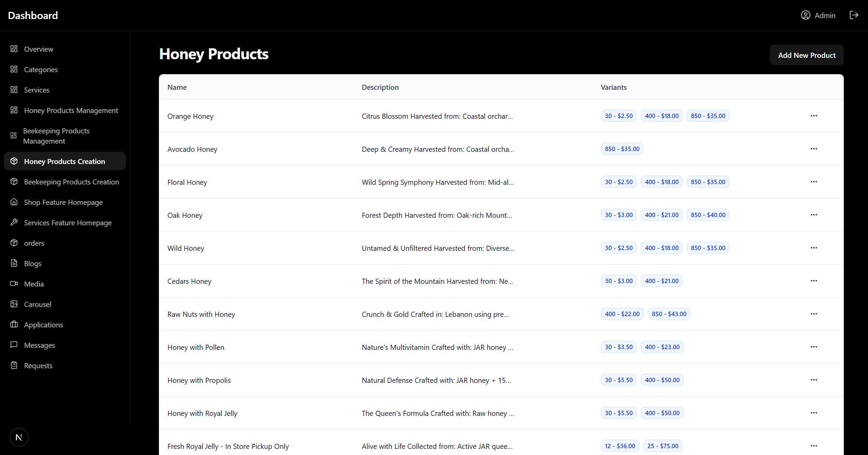Click the Blogs document icon

pyautogui.click(x=14, y=263)
